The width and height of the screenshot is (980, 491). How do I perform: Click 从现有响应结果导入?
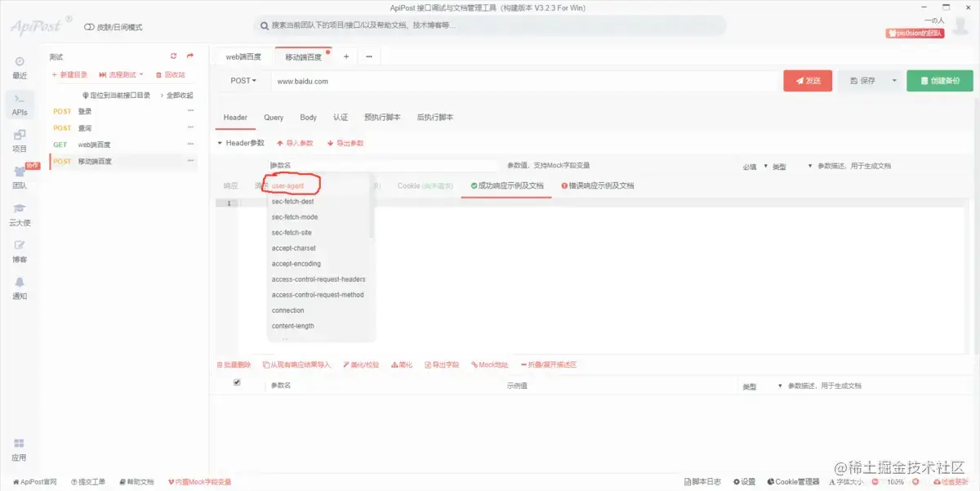[297, 364]
